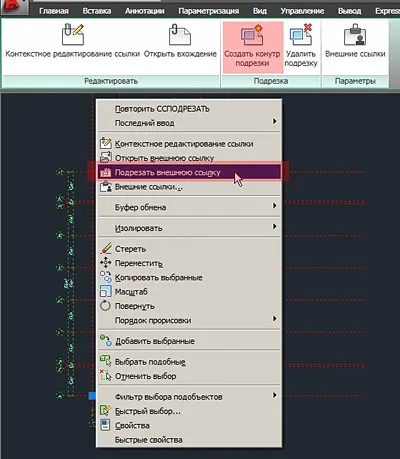Select Переместить menu entry
The width and height of the screenshot is (400, 459).
point(189,263)
